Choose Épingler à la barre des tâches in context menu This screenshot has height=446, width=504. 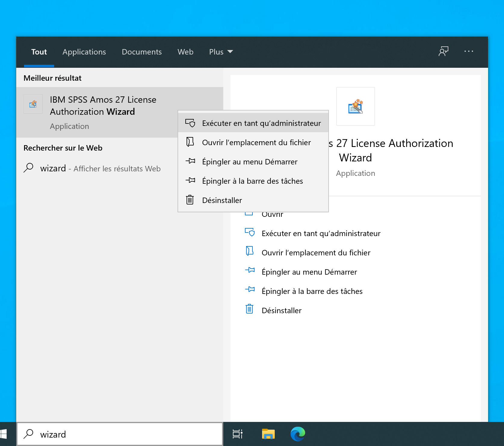pos(252,181)
